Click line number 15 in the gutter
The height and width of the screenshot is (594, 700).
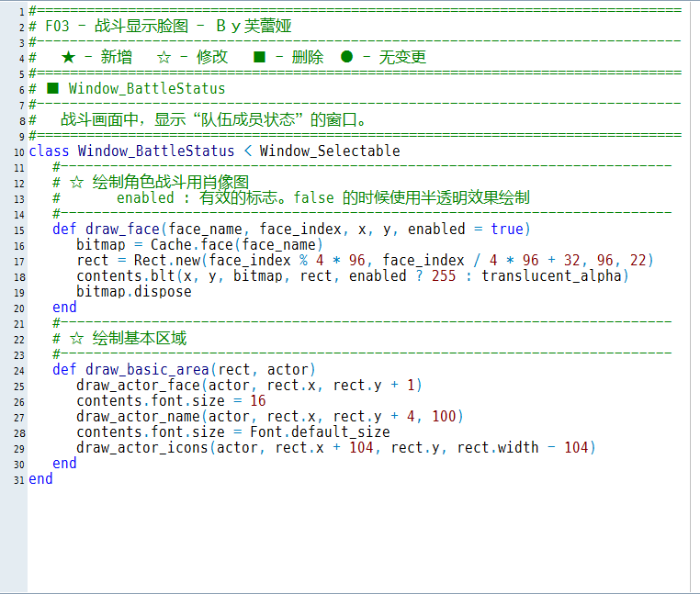pyautogui.click(x=18, y=230)
